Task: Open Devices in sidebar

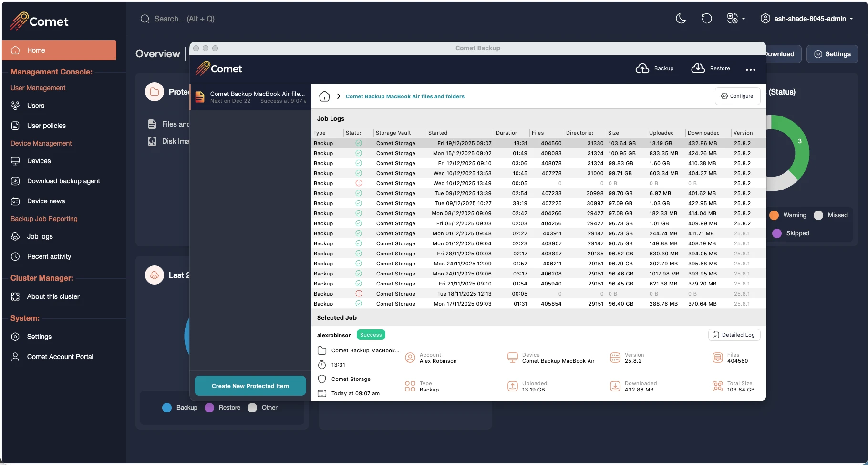Action: click(x=39, y=161)
